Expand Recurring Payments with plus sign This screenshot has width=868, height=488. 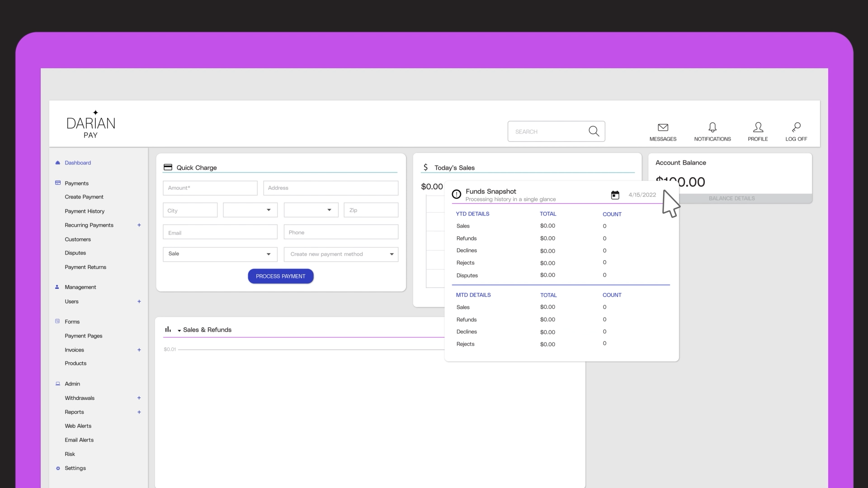139,225
